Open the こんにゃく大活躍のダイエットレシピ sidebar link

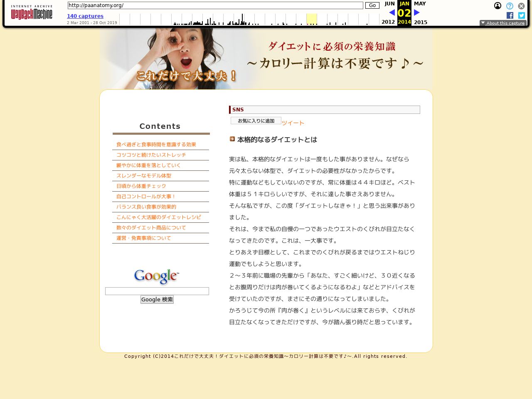(x=159, y=217)
